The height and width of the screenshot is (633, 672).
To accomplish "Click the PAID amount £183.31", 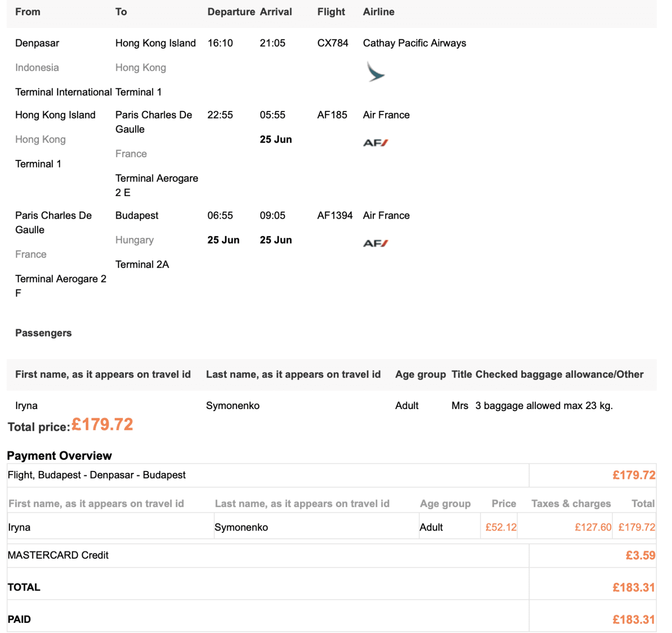I will 633,619.
